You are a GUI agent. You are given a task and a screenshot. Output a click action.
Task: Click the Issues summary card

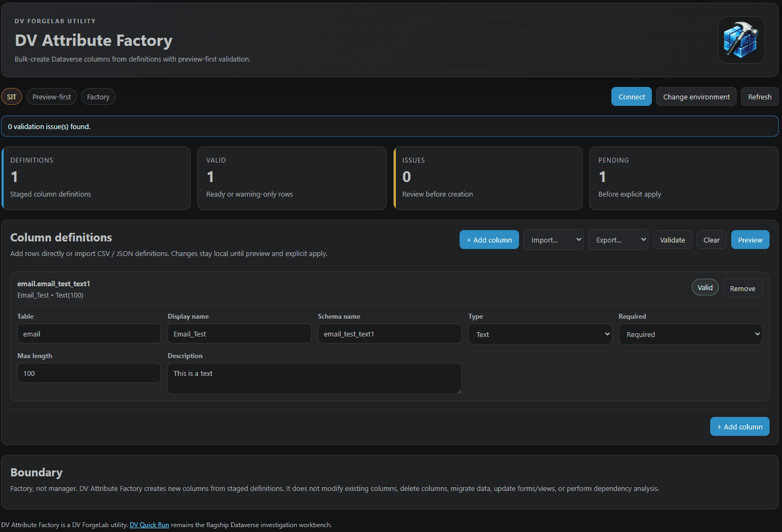(488, 178)
